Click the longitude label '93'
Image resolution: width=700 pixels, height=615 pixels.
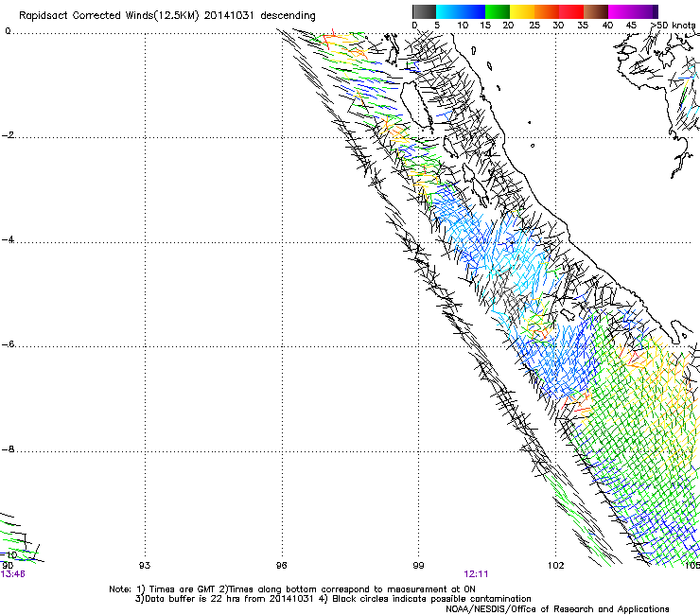145,566
